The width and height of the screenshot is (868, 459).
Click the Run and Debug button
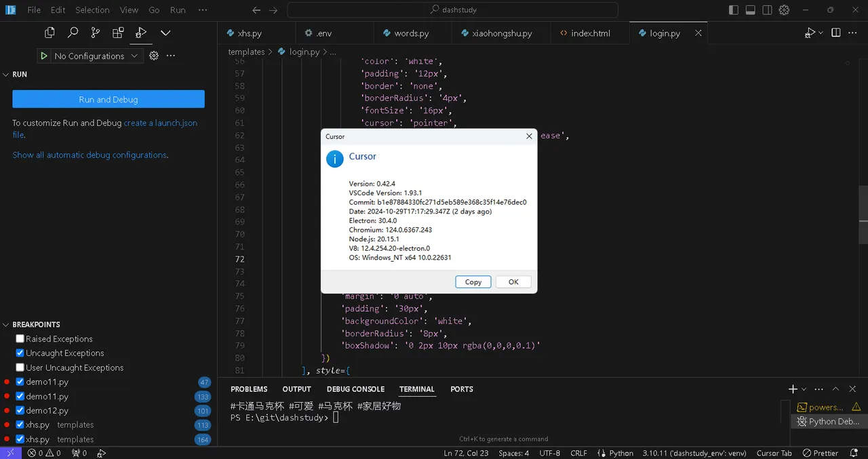[108, 99]
